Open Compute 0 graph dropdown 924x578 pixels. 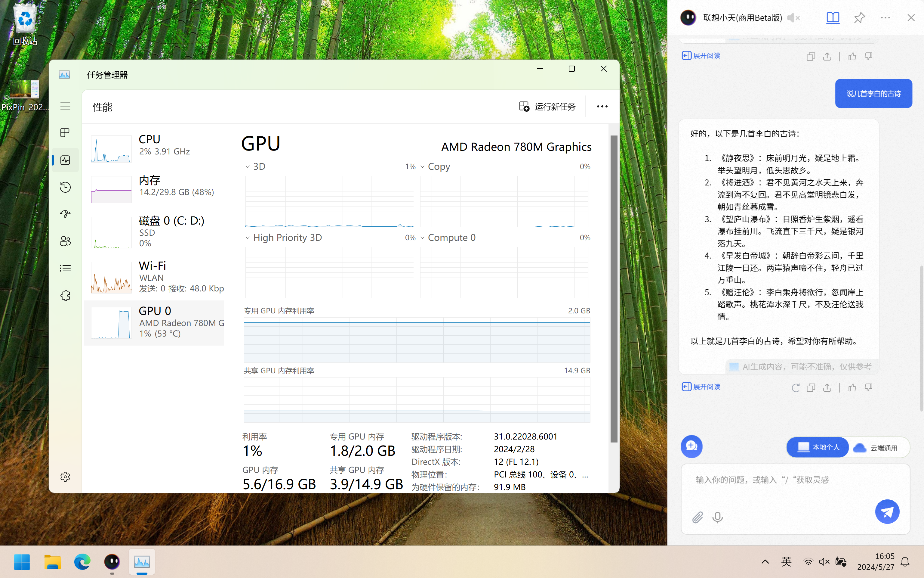[422, 238]
